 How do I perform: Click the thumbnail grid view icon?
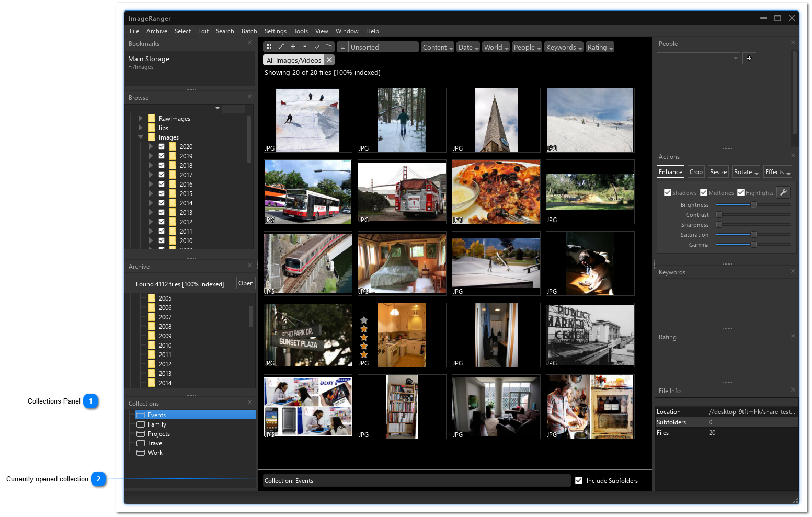[269, 47]
